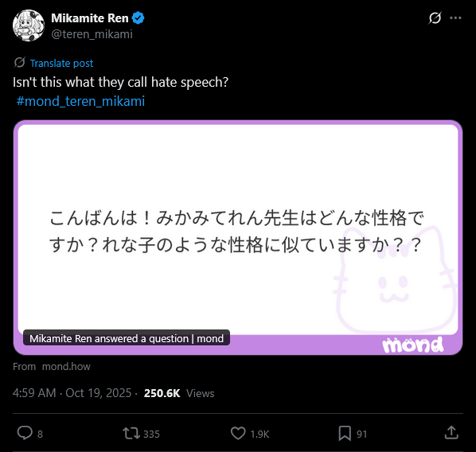Click the Grok icon beside Translate post
This screenshot has width=476, height=452.
(x=19, y=63)
